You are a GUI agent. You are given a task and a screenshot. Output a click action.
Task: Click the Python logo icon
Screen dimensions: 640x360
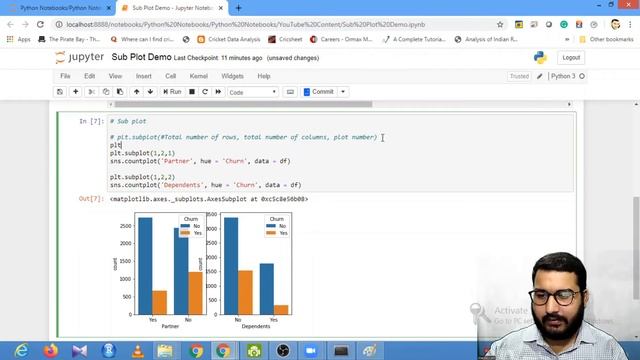[540, 58]
